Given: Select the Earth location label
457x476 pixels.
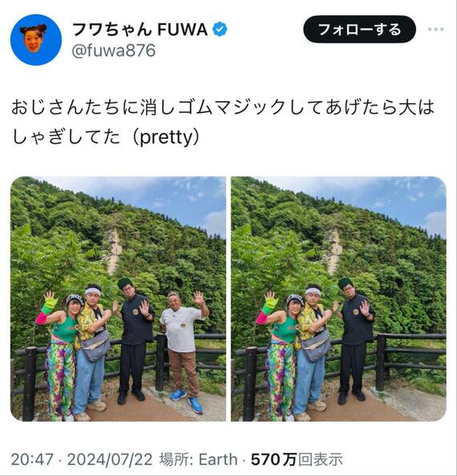Looking at the screenshot, I should click(x=218, y=459).
